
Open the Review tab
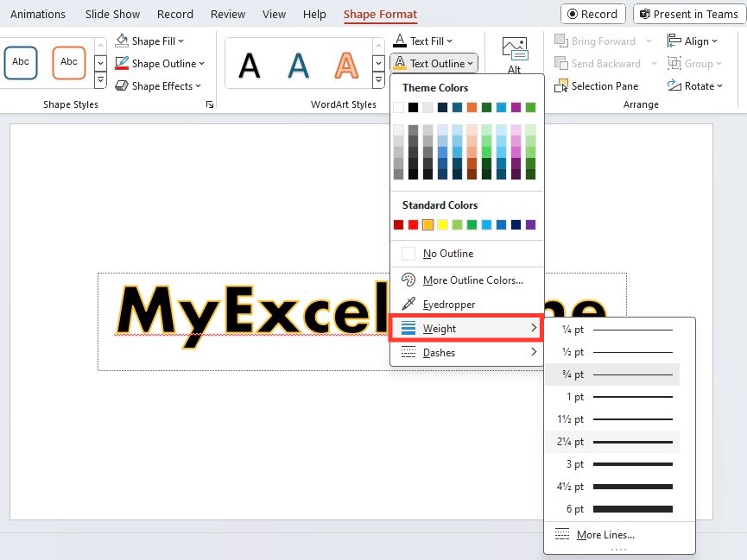pos(228,15)
